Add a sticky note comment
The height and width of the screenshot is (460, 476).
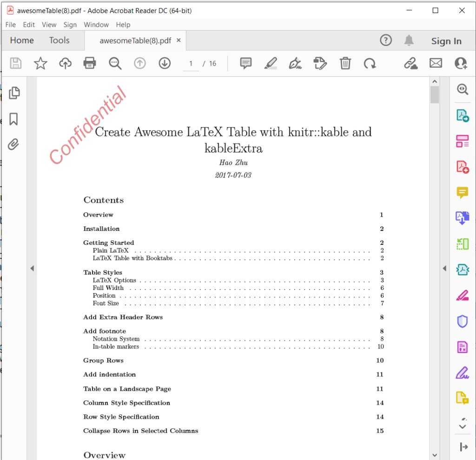point(246,63)
